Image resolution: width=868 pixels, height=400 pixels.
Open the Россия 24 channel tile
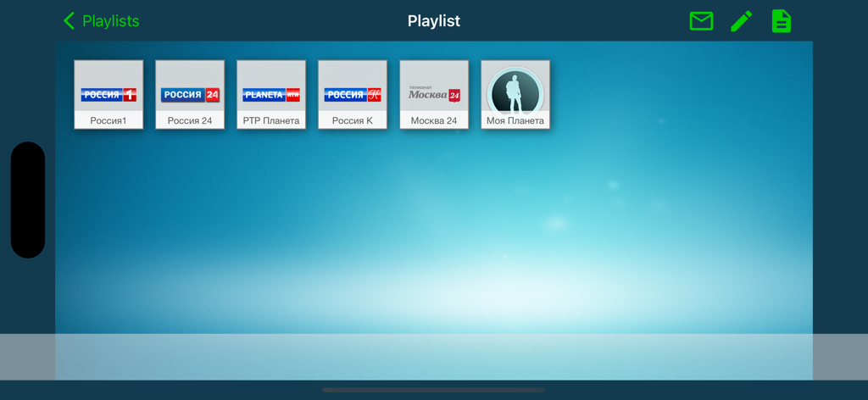[x=190, y=95]
